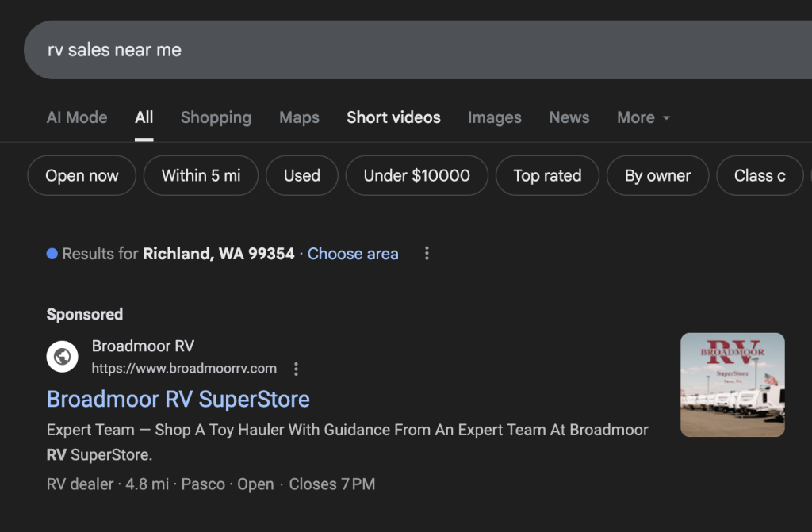Viewport: 812px width, 532px height.
Task: Click the Broadmoor RV globe favicon
Action: (x=62, y=357)
